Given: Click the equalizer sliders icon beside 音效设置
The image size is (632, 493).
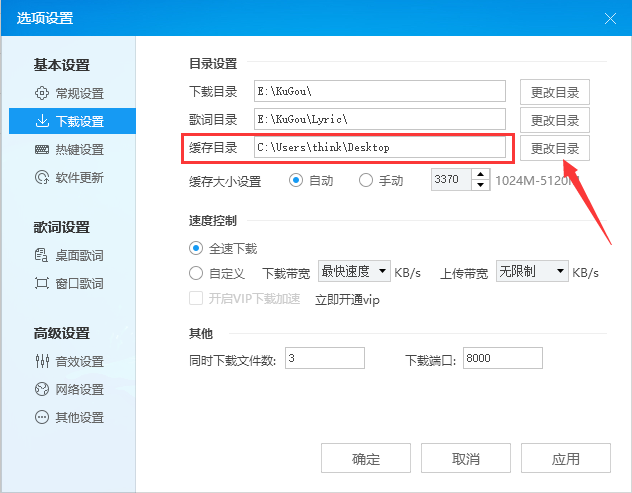Looking at the screenshot, I should 42,361.
